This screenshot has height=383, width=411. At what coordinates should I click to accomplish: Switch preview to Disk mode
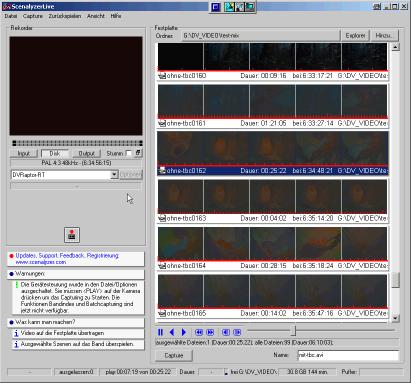coord(55,153)
